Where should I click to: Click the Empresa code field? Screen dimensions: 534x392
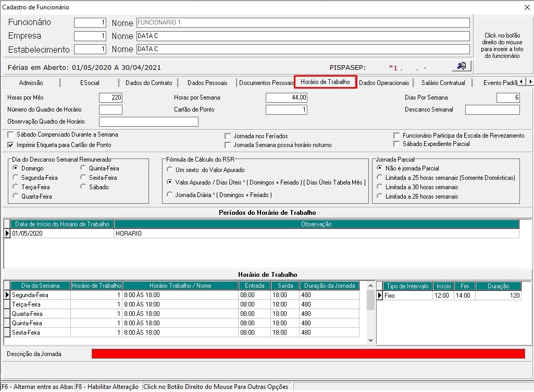(x=90, y=36)
